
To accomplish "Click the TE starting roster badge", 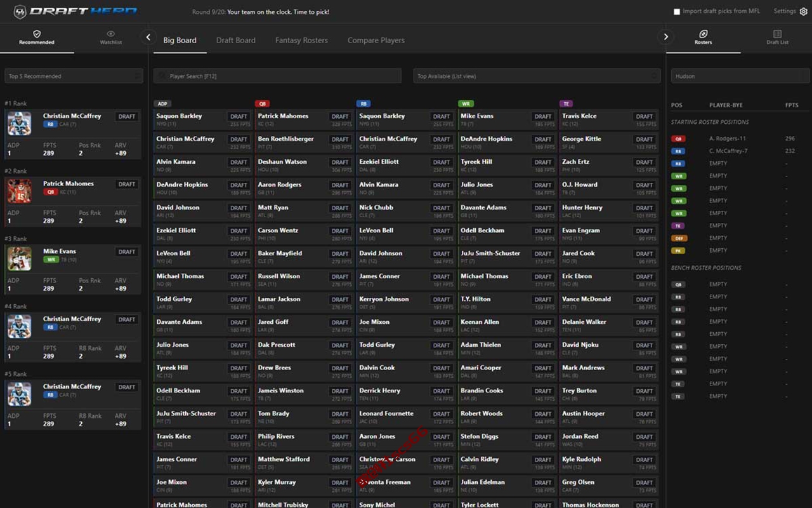I will click(x=679, y=225).
